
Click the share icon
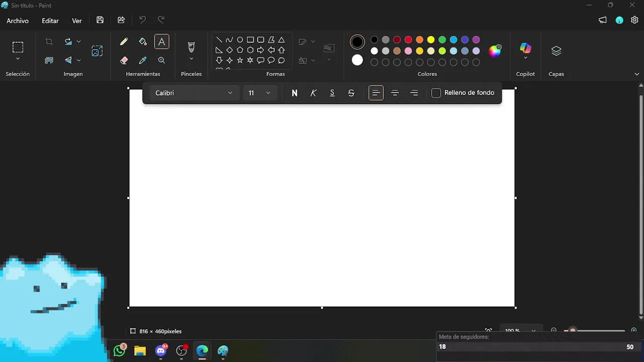121,20
